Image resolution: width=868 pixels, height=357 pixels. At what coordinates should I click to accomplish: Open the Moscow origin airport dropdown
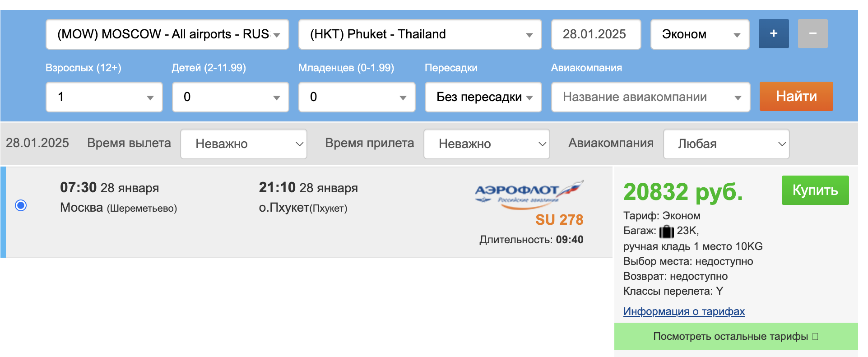[167, 34]
